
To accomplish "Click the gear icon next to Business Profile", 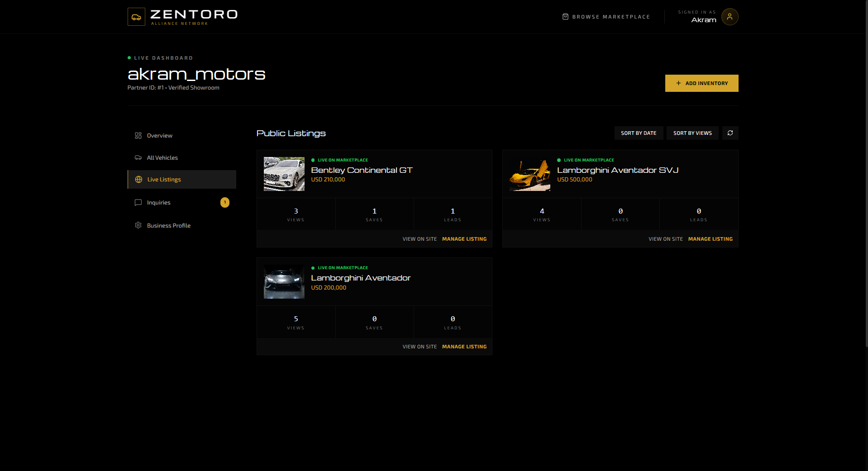I will (138, 225).
